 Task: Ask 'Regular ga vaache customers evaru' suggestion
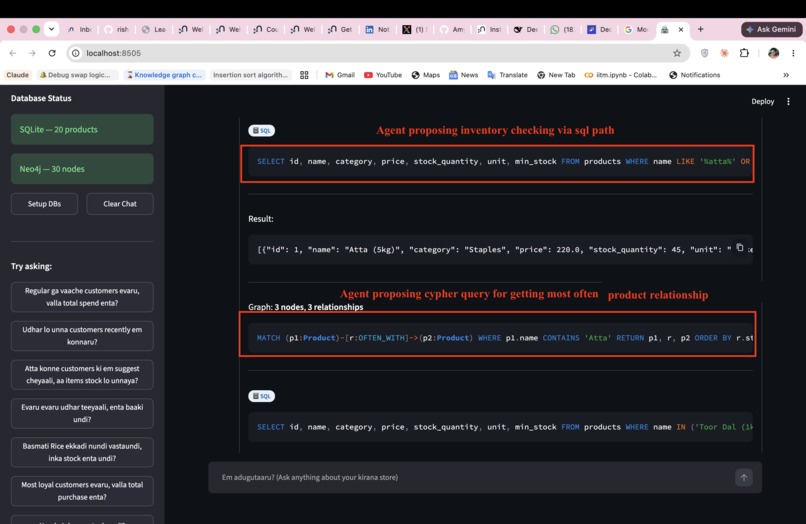pyautogui.click(x=82, y=297)
